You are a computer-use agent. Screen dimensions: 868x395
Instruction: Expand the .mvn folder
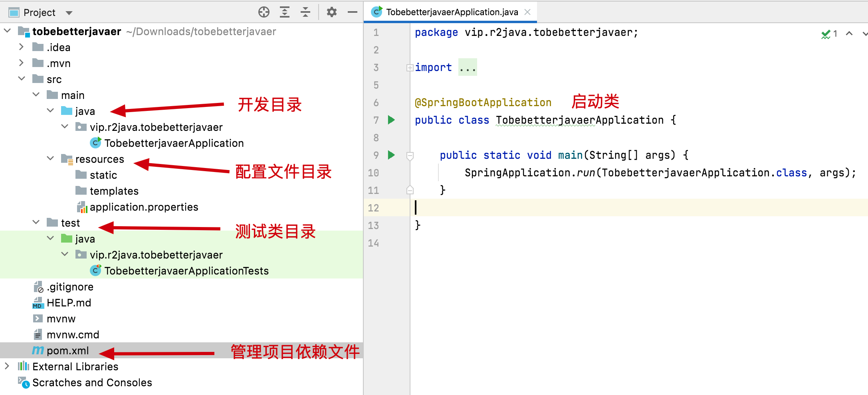point(21,63)
